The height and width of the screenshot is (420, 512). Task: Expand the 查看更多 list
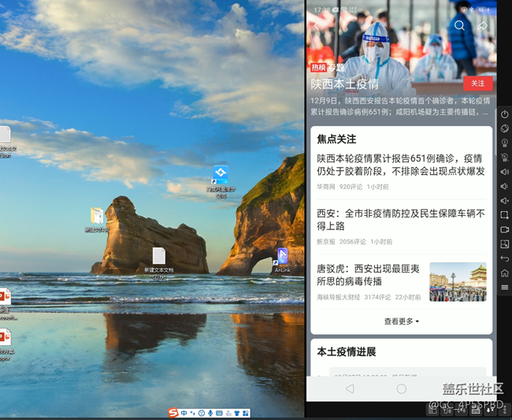pos(401,322)
